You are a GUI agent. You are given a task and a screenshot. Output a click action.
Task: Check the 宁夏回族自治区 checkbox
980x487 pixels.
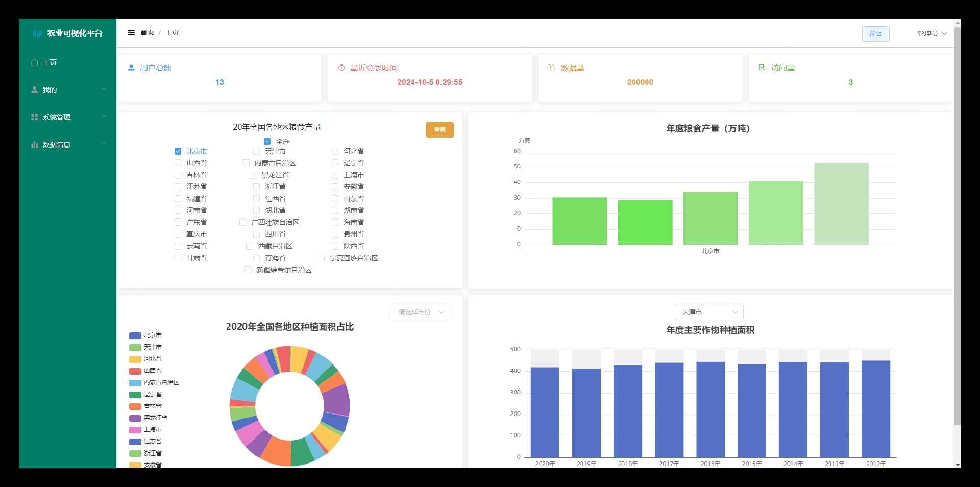tap(322, 258)
